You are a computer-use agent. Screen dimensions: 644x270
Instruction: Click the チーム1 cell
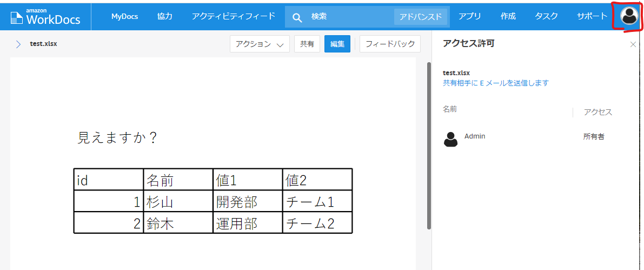(317, 201)
